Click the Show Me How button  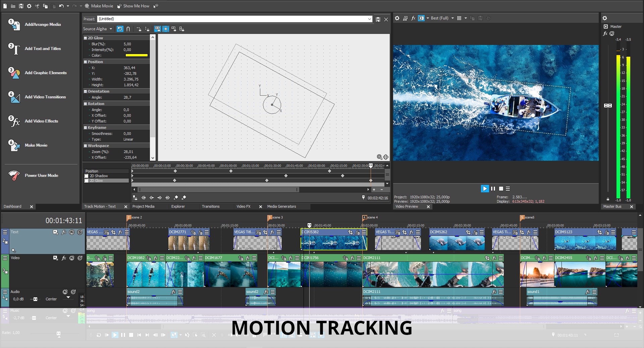coord(133,6)
